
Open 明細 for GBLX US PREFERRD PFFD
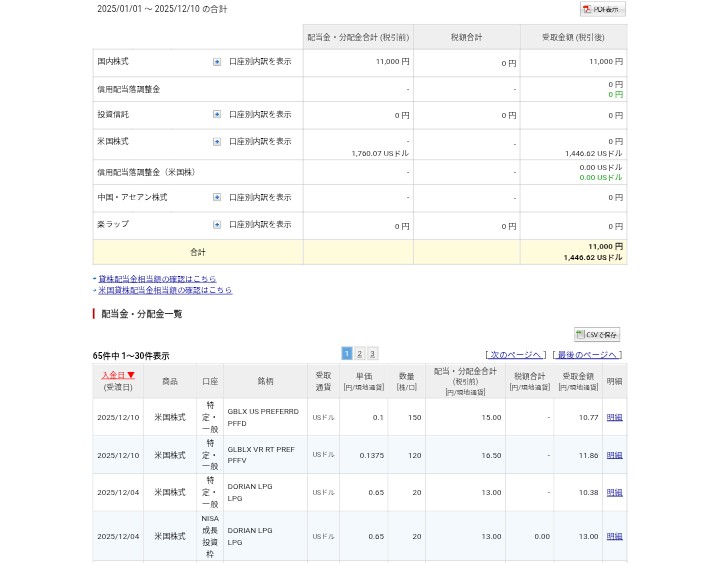point(614,417)
